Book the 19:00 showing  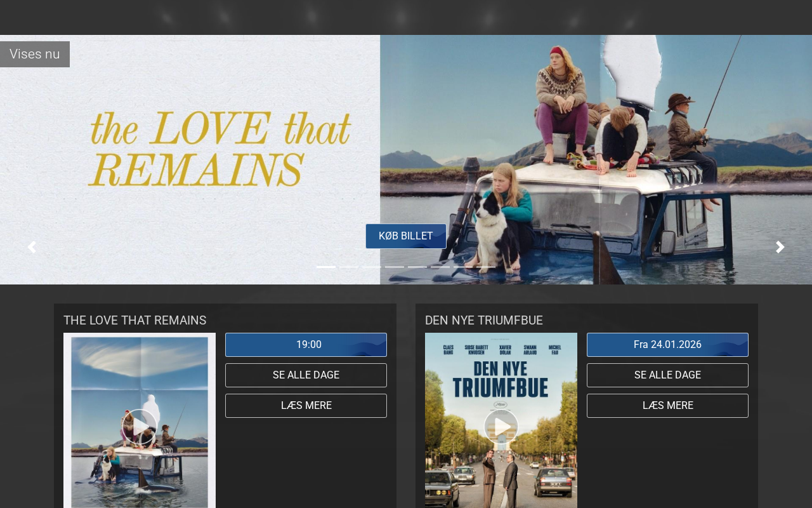coord(306,345)
